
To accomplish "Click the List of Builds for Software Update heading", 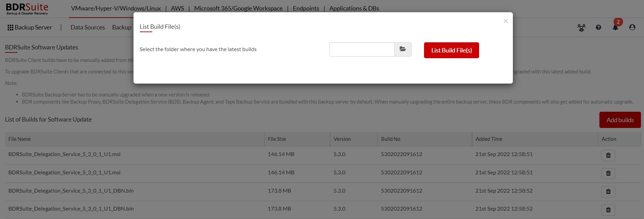I will (48, 119).
